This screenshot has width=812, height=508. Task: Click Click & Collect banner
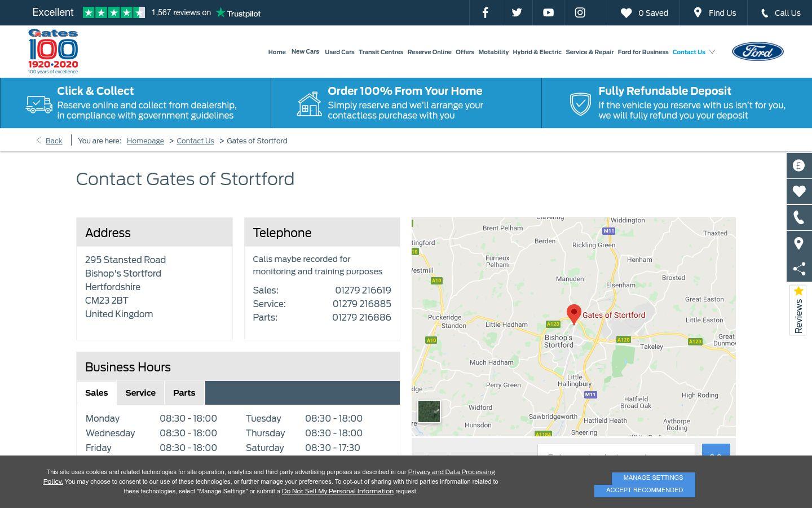(135, 103)
